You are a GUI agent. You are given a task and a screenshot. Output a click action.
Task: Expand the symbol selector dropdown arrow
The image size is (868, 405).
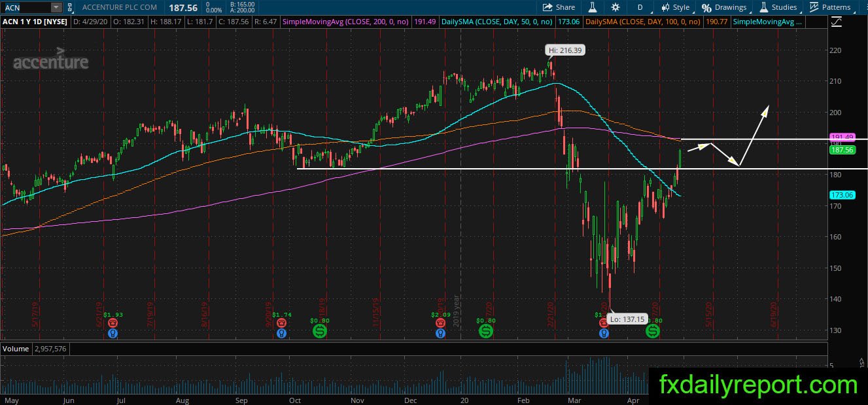[56, 7]
